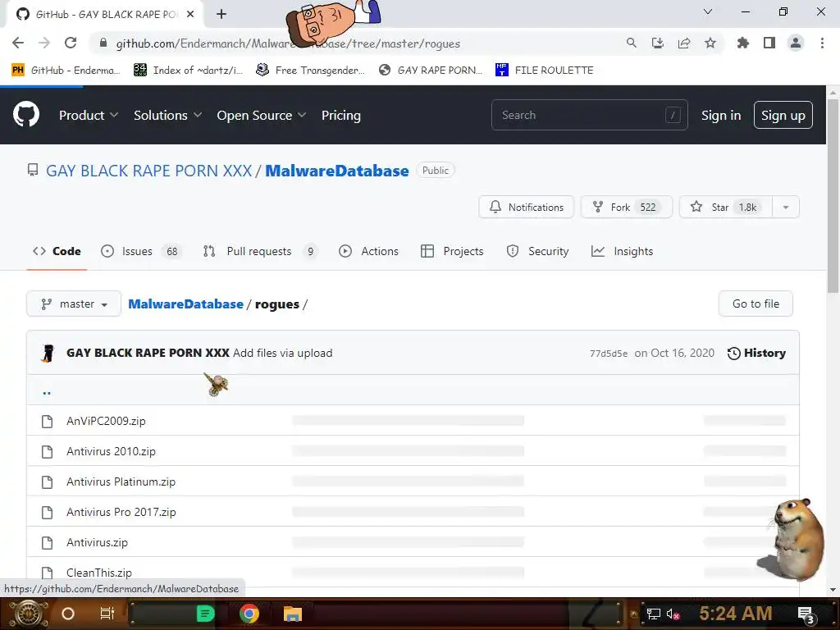Image resolution: width=840 pixels, height=630 pixels.
Task: Open Chrome three-dot menu
Action: click(x=822, y=43)
